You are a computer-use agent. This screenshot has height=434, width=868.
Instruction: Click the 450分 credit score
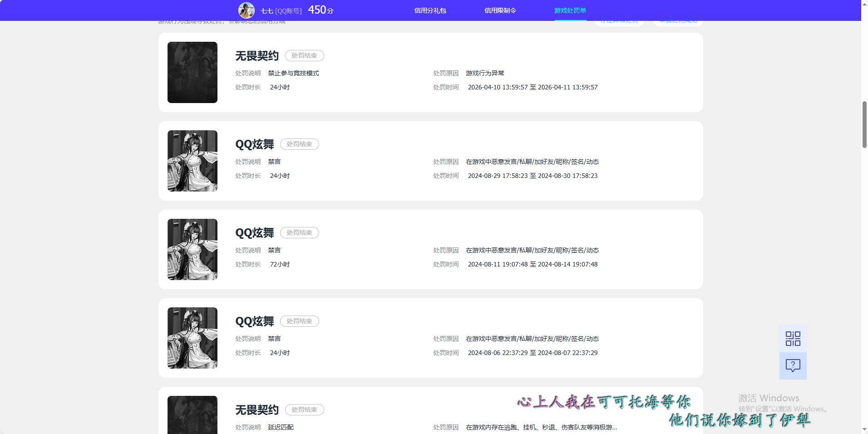(x=321, y=10)
